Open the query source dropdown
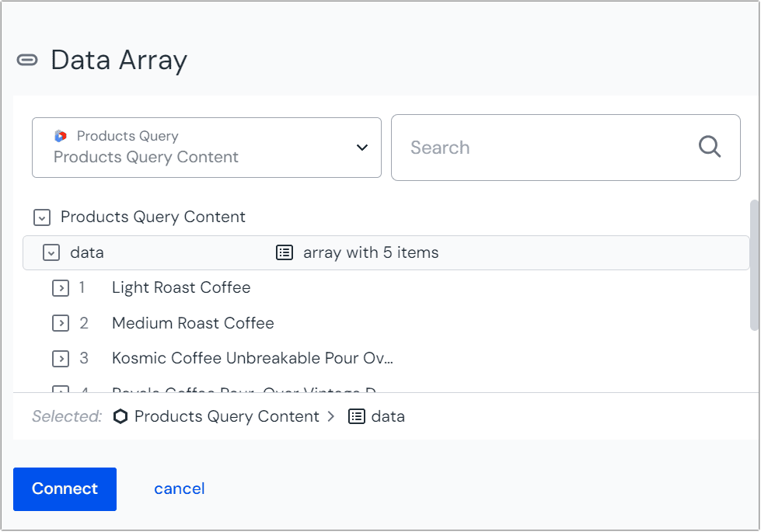The width and height of the screenshot is (761, 532). point(206,148)
